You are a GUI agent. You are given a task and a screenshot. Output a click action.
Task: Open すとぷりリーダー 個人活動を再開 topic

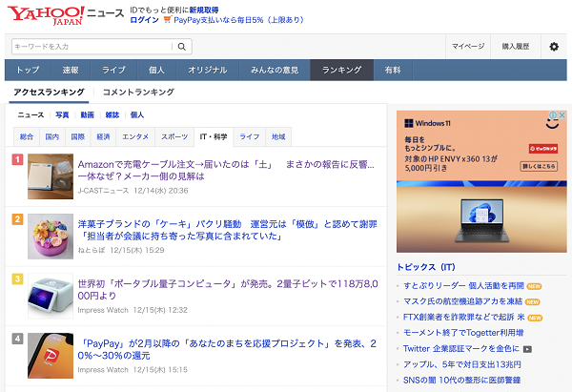[x=463, y=286]
